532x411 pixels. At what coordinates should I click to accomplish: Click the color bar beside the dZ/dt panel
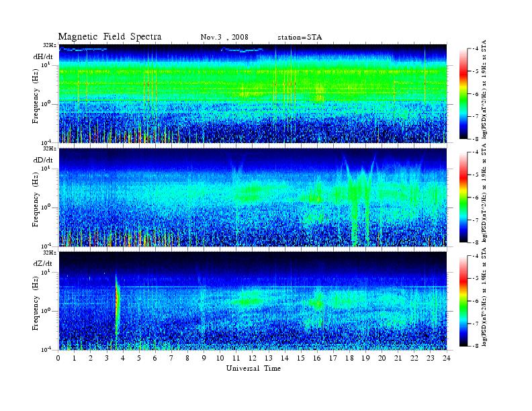tap(463, 301)
